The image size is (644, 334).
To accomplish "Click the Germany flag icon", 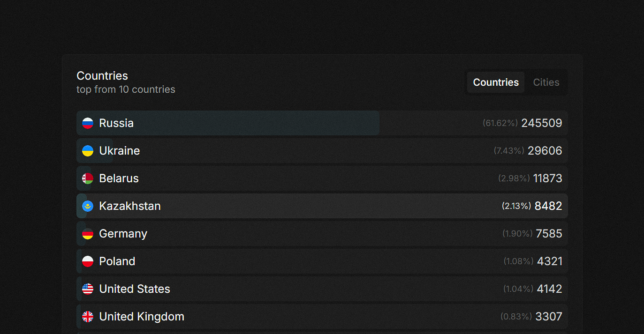I will click(x=88, y=234).
